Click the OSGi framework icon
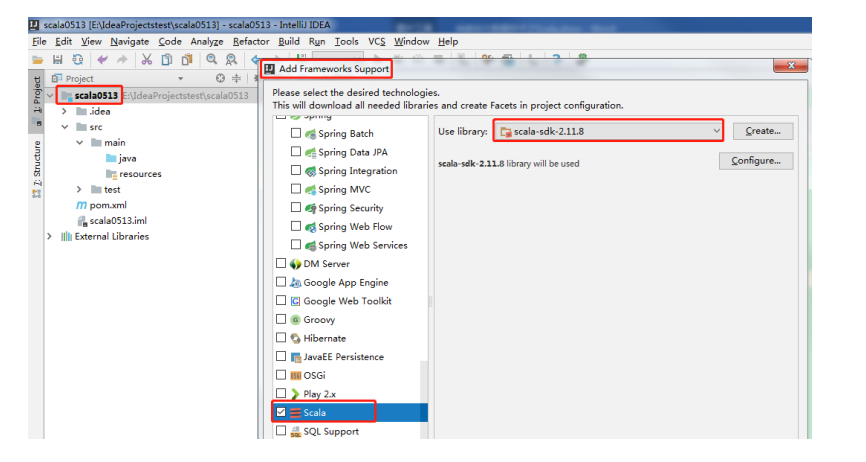This screenshot has width=866, height=462. click(295, 375)
